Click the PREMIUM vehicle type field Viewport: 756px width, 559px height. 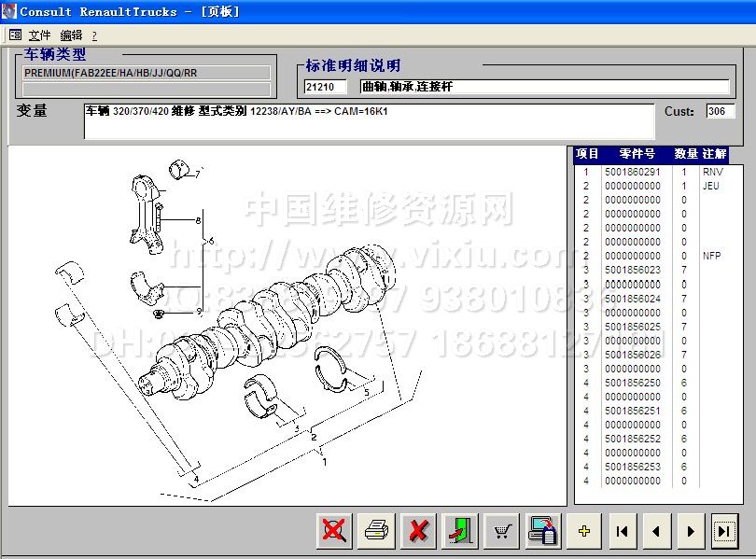pyautogui.click(x=147, y=73)
